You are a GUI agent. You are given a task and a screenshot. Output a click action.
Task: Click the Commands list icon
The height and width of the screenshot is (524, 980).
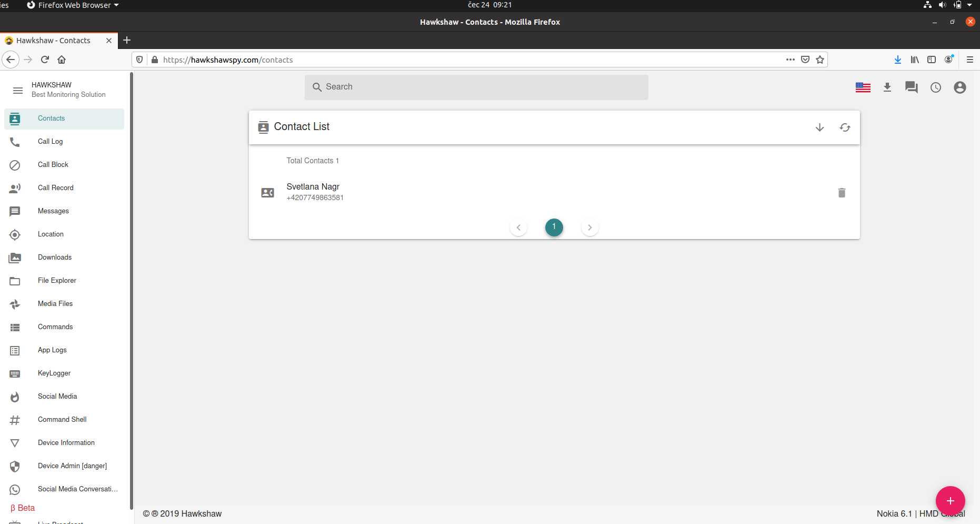click(x=15, y=328)
